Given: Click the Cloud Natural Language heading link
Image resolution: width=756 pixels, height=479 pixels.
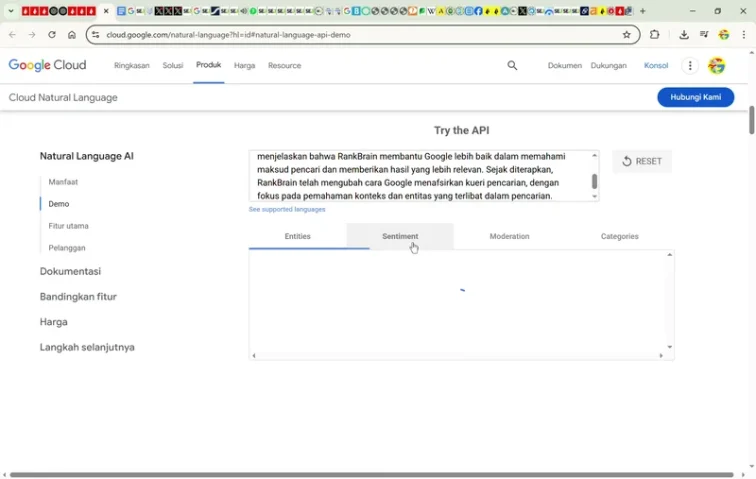Looking at the screenshot, I should [x=63, y=97].
